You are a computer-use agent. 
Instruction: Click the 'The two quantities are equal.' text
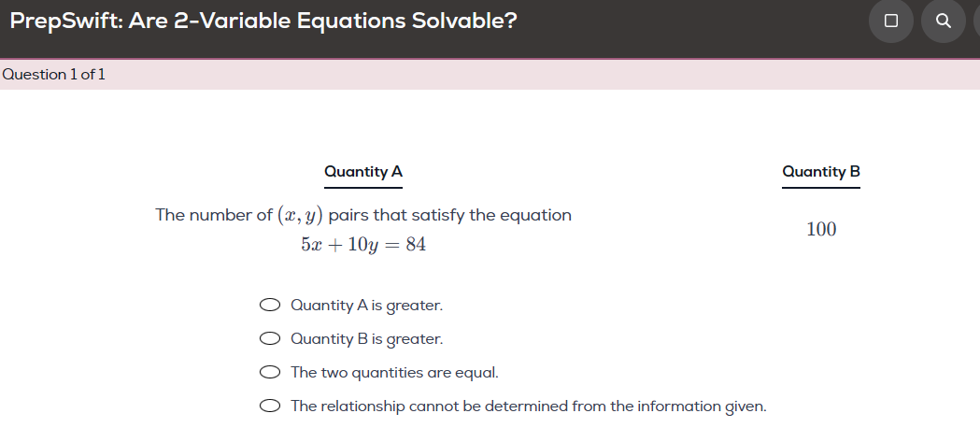click(394, 372)
